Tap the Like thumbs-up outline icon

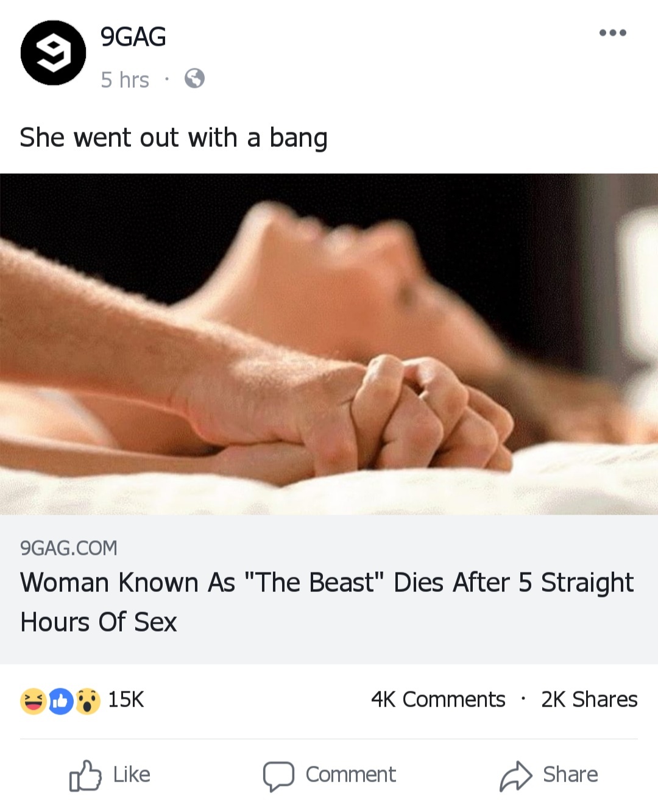(x=85, y=775)
